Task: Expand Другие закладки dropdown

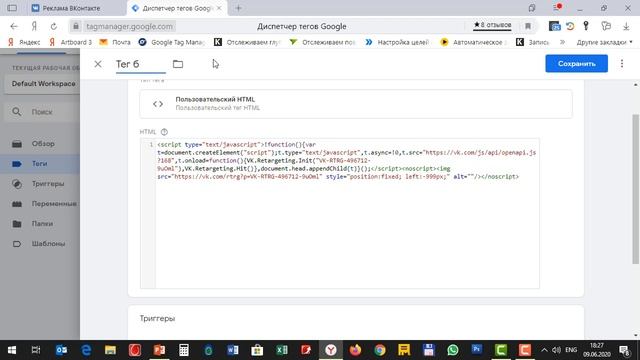Action: (x=604, y=42)
